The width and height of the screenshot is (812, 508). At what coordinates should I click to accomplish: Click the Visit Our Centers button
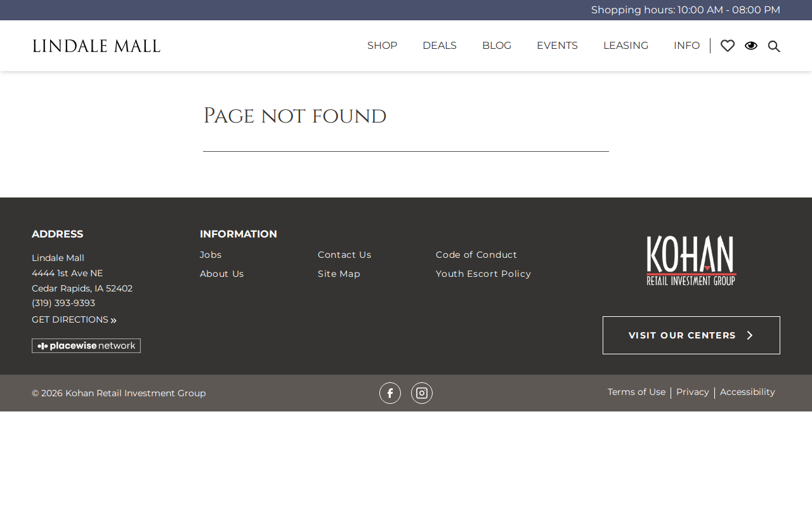(x=691, y=335)
